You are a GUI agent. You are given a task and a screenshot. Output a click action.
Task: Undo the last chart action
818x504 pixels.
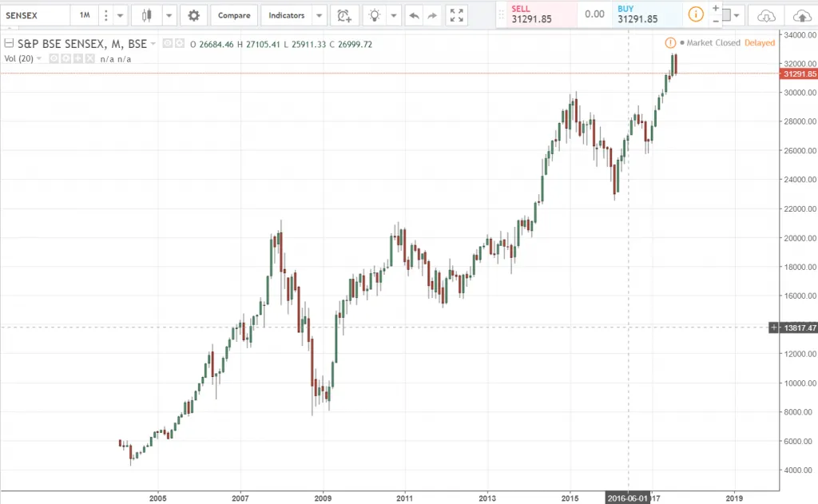[413, 14]
